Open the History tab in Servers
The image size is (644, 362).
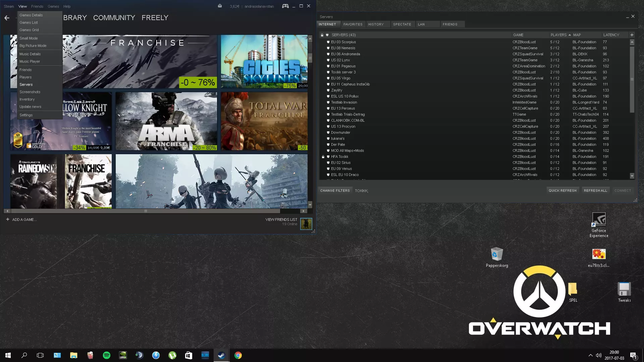coord(376,24)
